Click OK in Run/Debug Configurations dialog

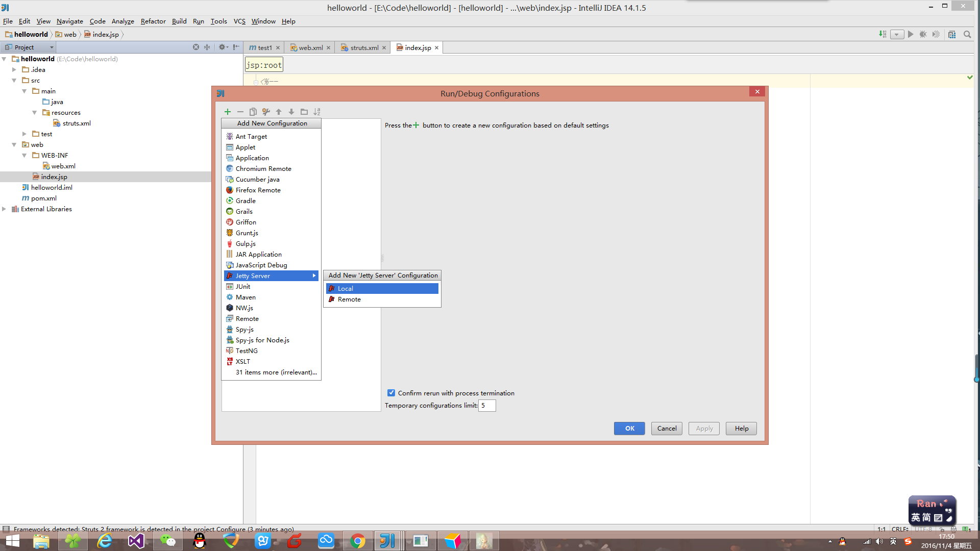[x=629, y=429]
